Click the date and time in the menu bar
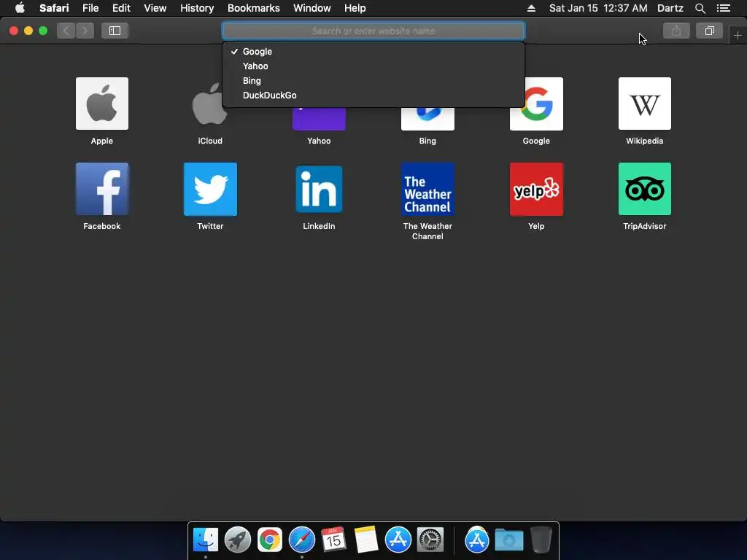747x560 pixels. click(598, 8)
